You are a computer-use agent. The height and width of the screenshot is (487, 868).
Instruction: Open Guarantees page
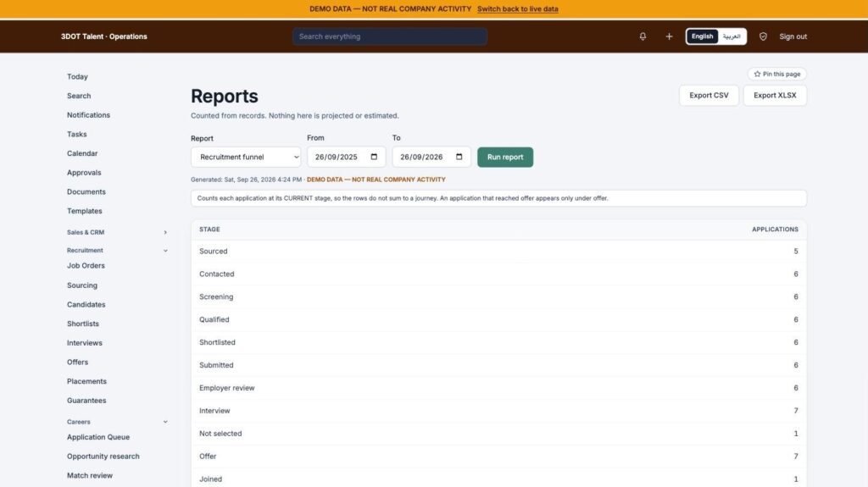(x=86, y=400)
